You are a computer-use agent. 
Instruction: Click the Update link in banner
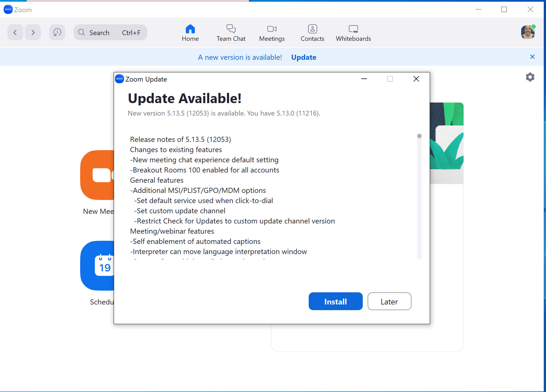click(x=304, y=57)
